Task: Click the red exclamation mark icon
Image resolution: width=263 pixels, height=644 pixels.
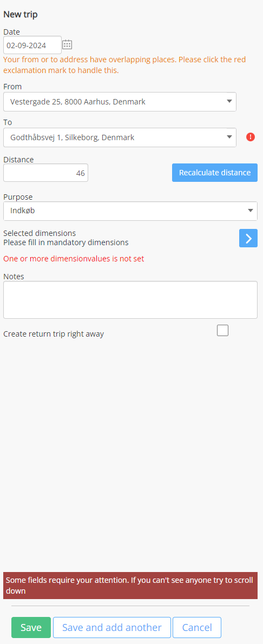Action: tap(251, 137)
